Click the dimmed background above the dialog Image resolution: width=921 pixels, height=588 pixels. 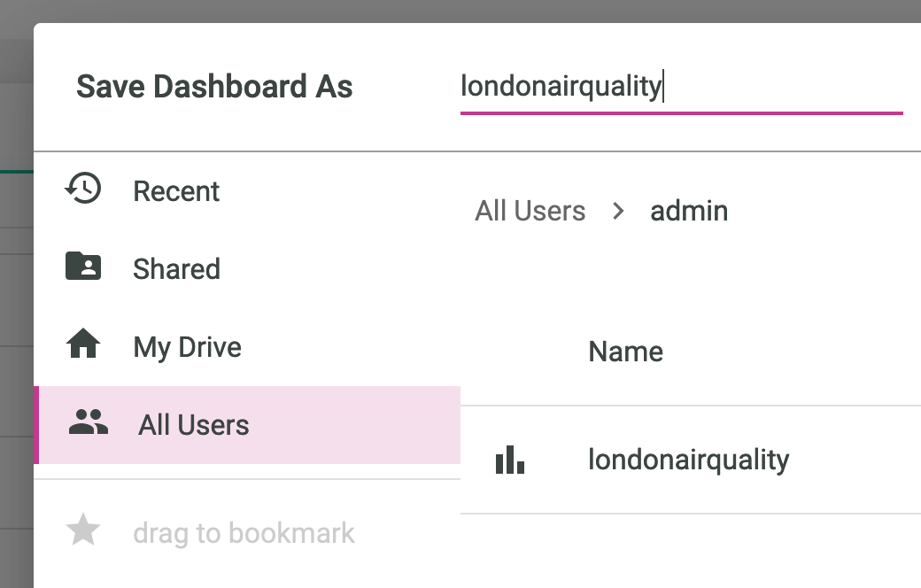click(443, 11)
